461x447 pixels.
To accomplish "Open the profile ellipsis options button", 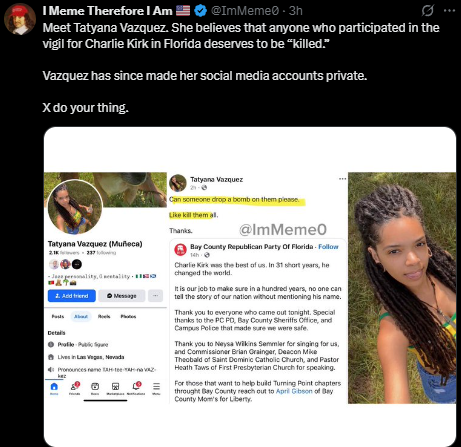I will (x=155, y=296).
